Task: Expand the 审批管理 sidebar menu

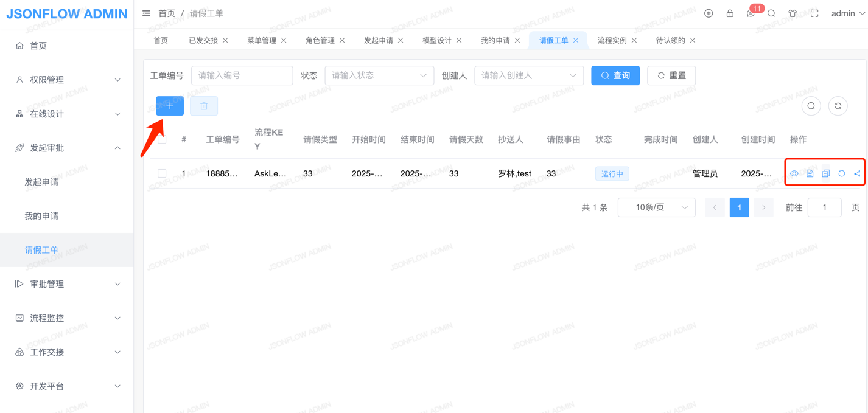Action: (67, 284)
